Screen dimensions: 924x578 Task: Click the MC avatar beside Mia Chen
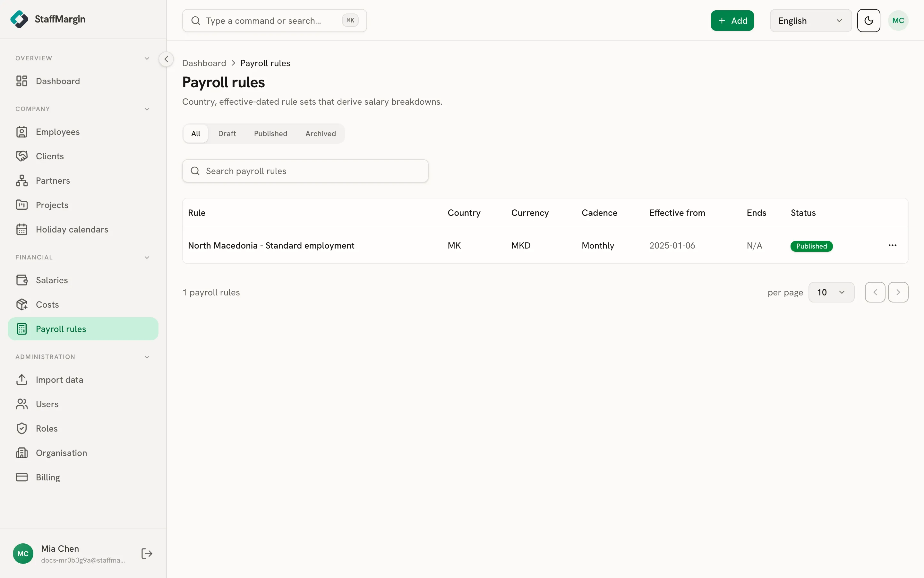coord(23,554)
